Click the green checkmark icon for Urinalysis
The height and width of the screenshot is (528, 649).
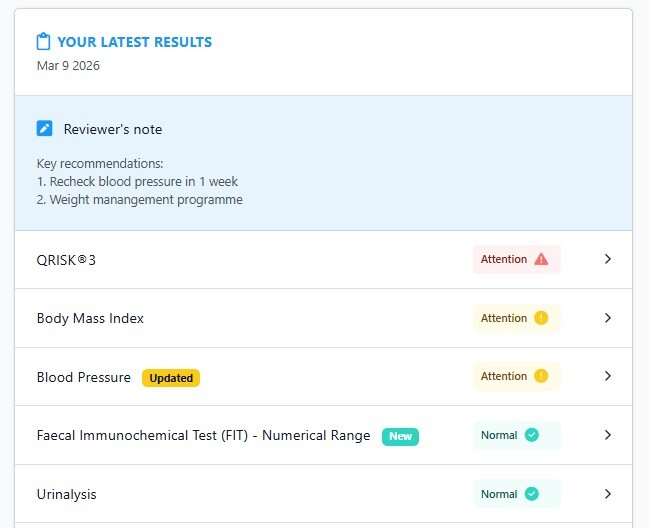(x=532, y=494)
